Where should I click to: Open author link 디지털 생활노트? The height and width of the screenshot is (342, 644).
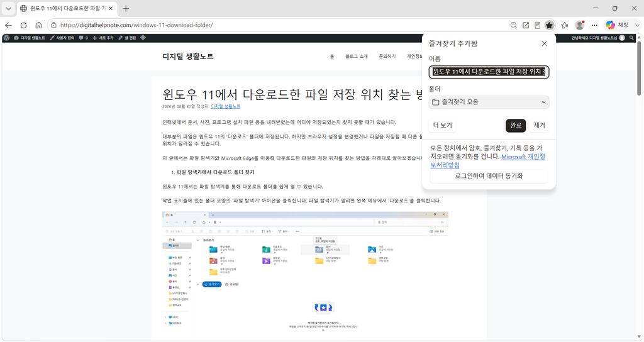(226, 106)
